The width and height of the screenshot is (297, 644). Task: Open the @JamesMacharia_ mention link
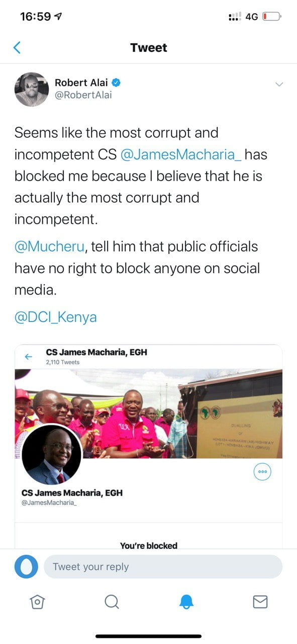(181, 154)
